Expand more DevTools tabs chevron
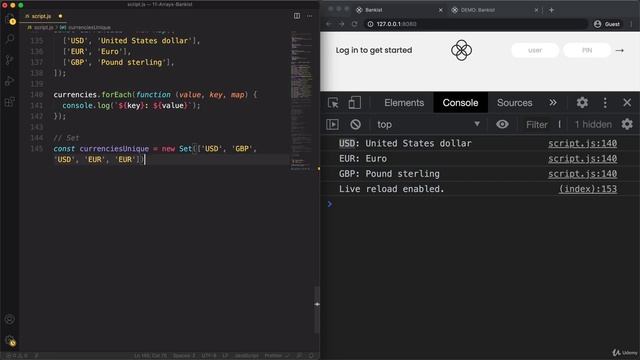 click(553, 102)
